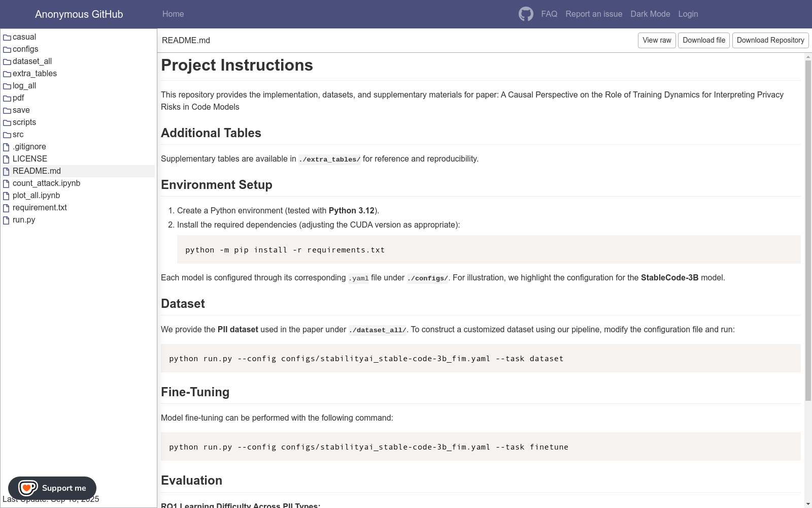812x508 pixels.
Task: Expand the save folder
Action: pos(21,110)
